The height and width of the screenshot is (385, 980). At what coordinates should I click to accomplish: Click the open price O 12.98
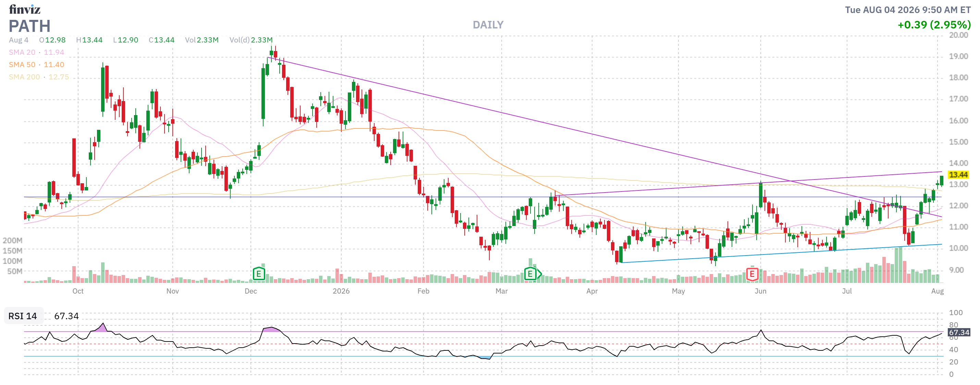(x=52, y=40)
